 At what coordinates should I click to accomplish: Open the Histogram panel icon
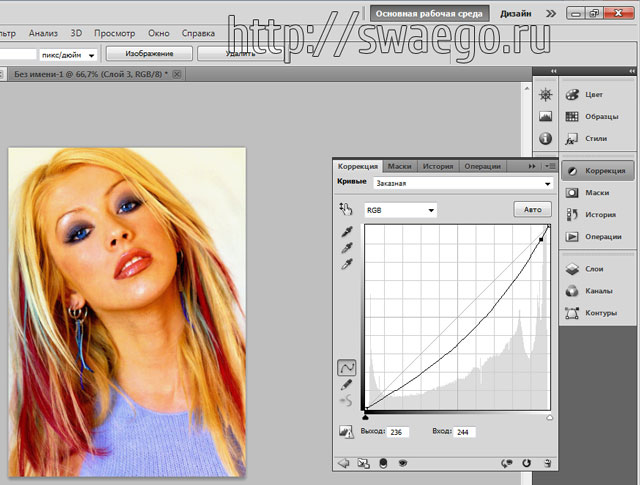[x=545, y=116]
